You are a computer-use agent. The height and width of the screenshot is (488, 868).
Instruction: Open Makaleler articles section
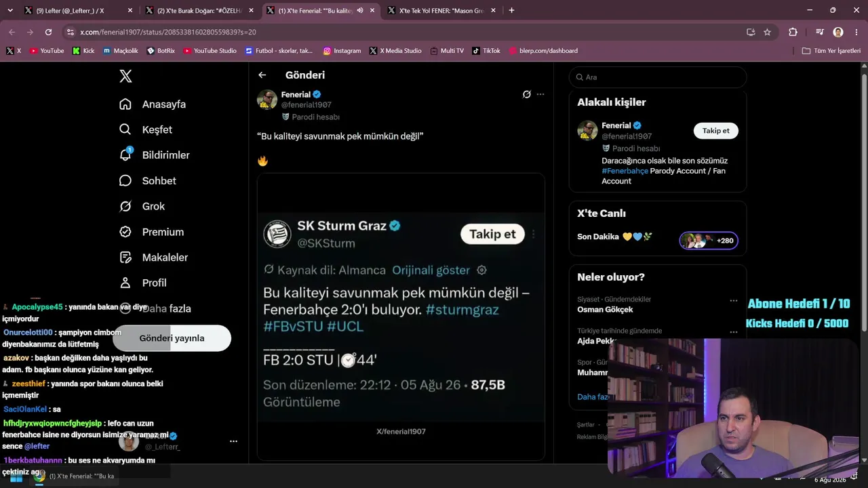pos(154,258)
